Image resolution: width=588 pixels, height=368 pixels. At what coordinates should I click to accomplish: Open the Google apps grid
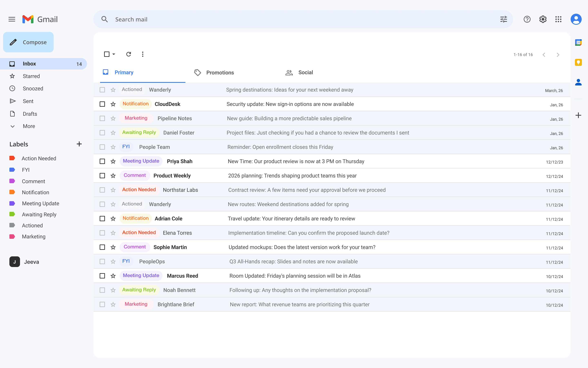click(x=558, y=19)
